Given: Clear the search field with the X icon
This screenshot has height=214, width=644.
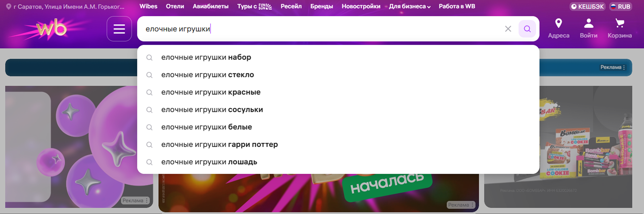Looking at the screenshot, I should coord(508,29).
